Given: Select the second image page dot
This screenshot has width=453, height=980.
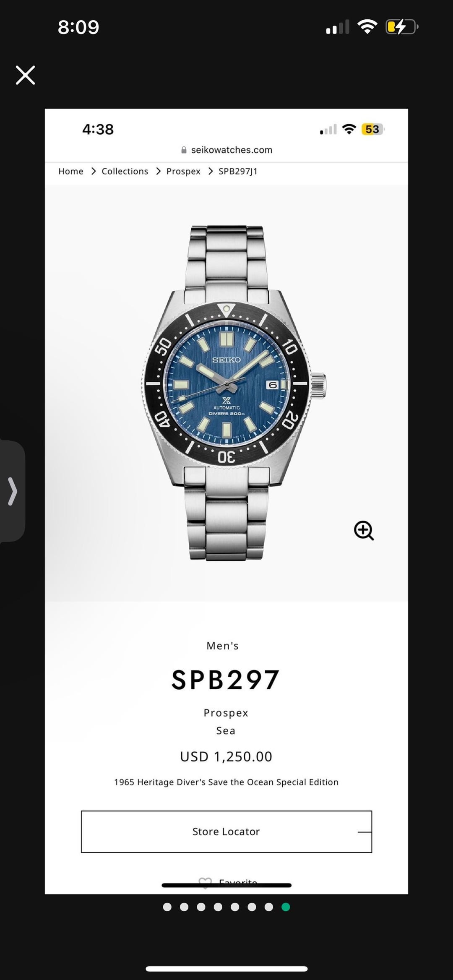Looking at the screenshot, I should [x=184, y=907].
